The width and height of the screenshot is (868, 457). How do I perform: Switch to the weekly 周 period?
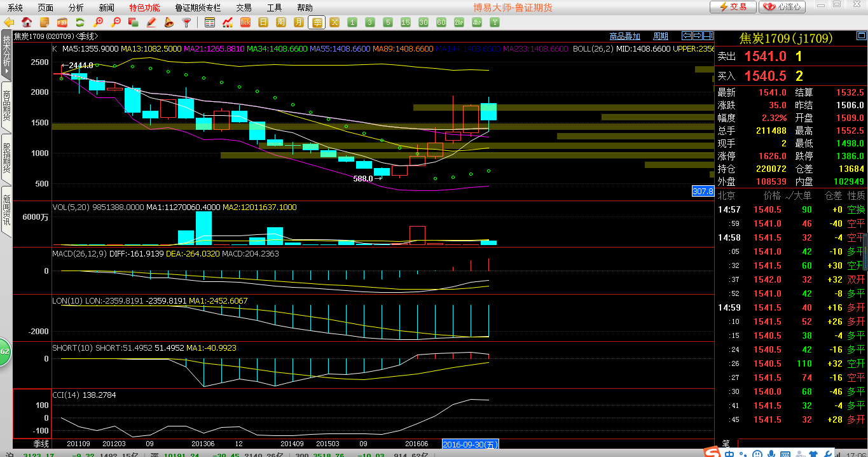pos(280,23)
